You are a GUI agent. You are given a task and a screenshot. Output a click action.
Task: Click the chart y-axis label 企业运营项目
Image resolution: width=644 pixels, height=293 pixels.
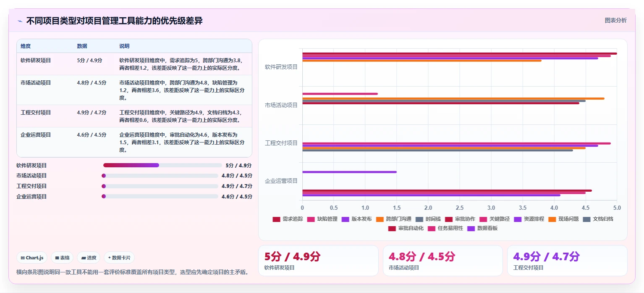(x=281, y=181)
